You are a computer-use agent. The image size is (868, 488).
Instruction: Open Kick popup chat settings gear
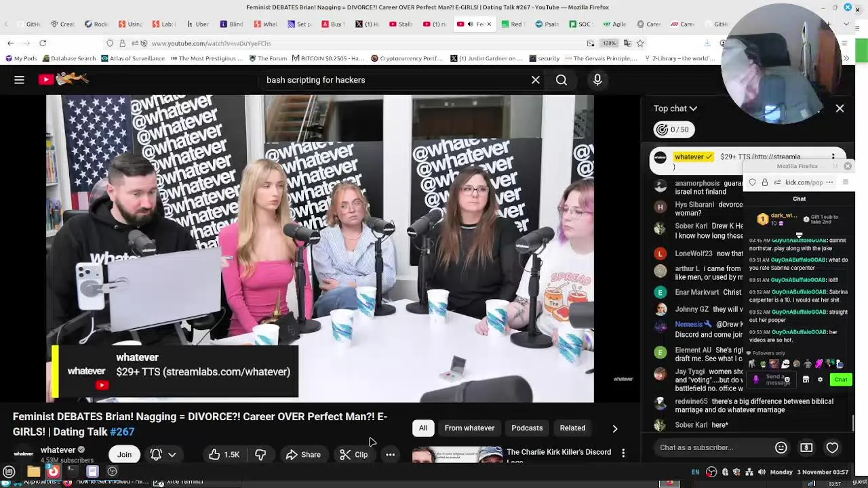click(820, 380)
